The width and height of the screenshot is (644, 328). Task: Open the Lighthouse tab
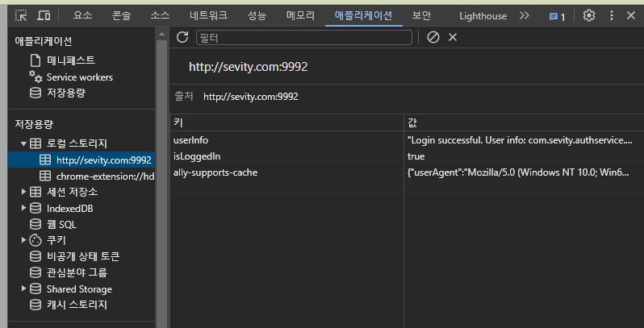coord(483,16)
